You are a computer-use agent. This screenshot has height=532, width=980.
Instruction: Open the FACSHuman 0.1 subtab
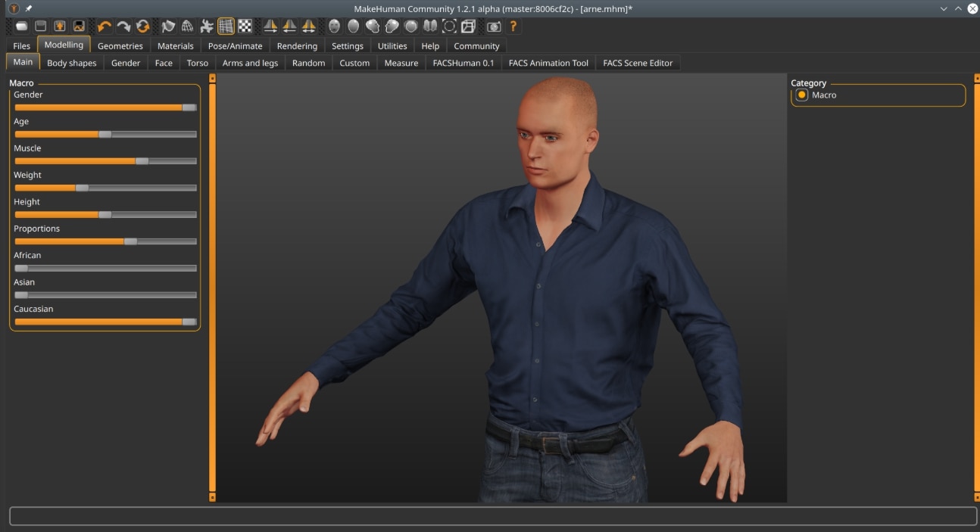463,64
